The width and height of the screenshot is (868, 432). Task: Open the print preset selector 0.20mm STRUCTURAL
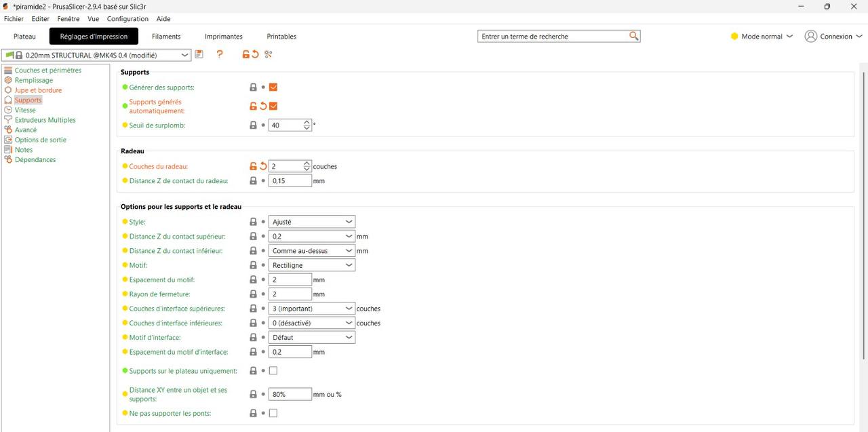click(x=98, y=55)
